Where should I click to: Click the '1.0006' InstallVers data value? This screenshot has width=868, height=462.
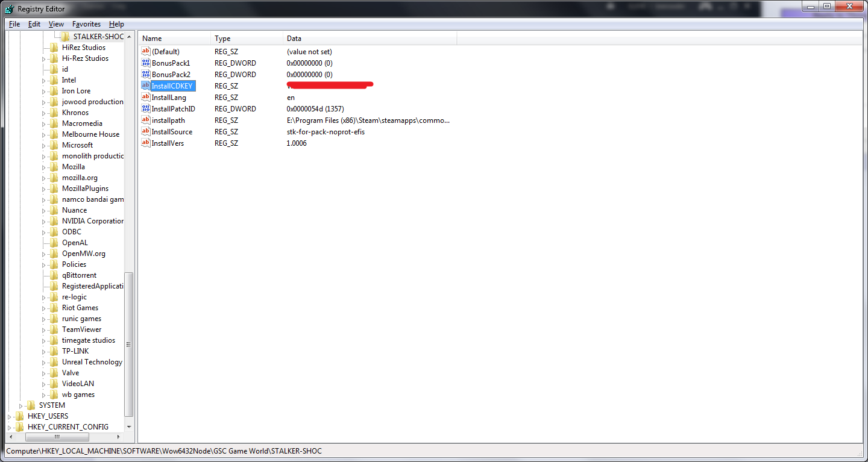click(297, 143)
